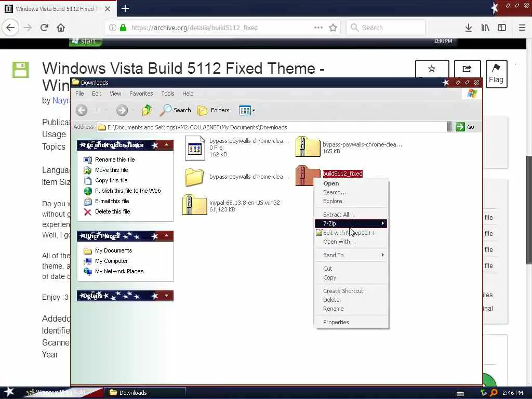Bookmark this page with the star icon
The image size is (532, 399).
333,28
